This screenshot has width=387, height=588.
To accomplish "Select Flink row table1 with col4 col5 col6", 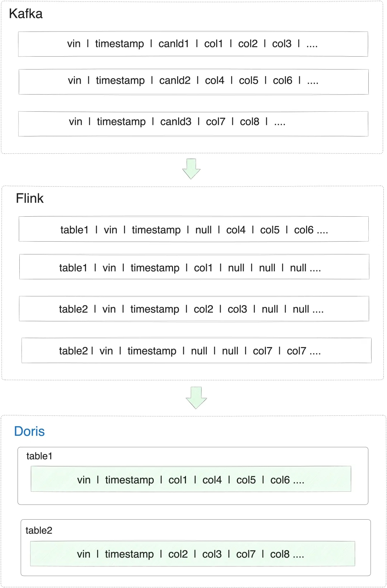I will 194,229.
